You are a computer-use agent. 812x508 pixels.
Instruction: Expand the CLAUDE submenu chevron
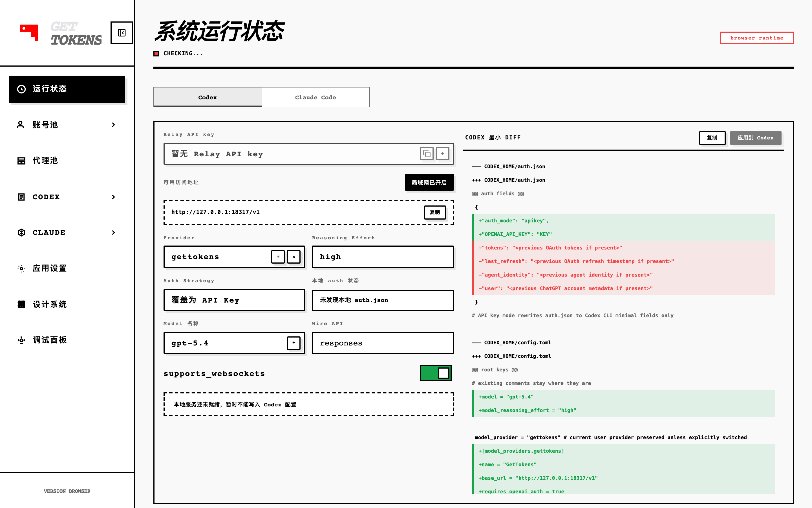point(113,233)
